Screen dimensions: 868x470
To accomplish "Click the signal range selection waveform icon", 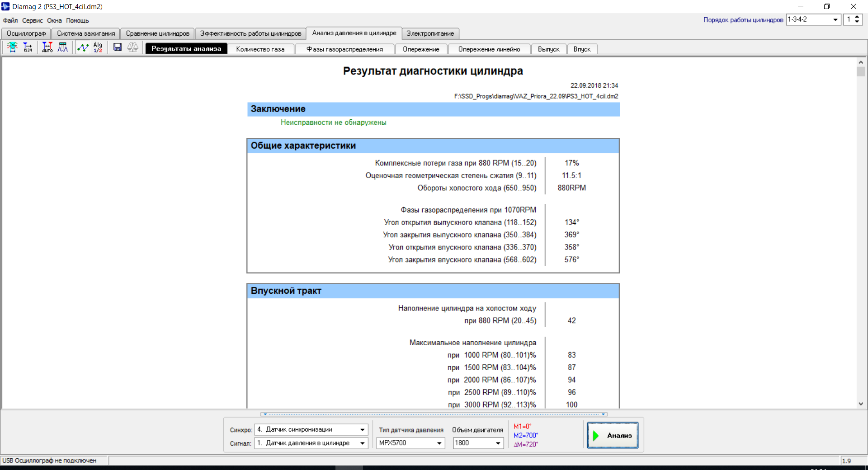I will 12,47.
